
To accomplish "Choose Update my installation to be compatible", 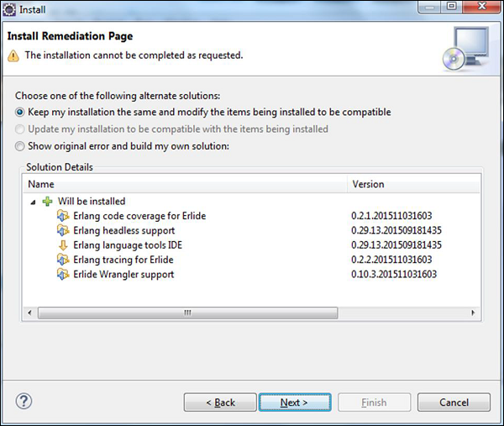I will tap(21, 129).
